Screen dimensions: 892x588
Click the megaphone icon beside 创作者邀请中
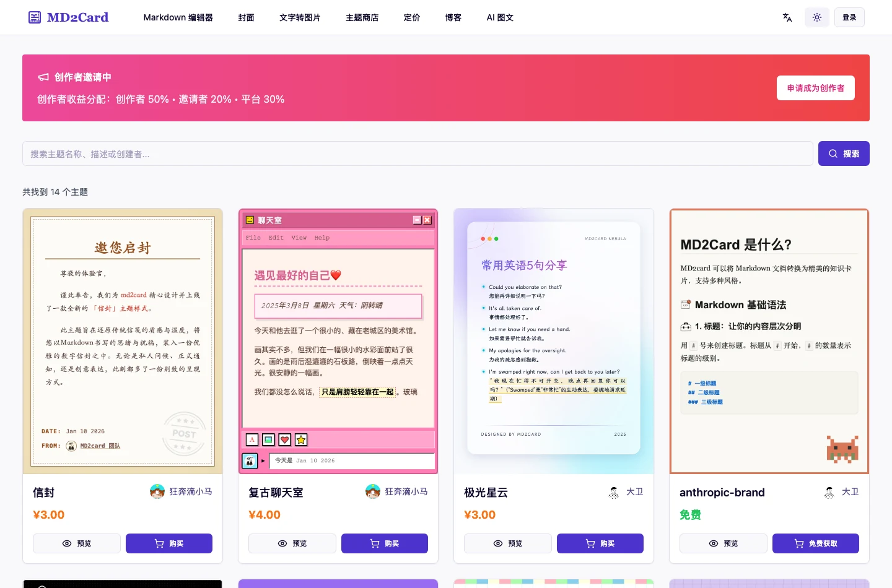(x=43, y=77)
